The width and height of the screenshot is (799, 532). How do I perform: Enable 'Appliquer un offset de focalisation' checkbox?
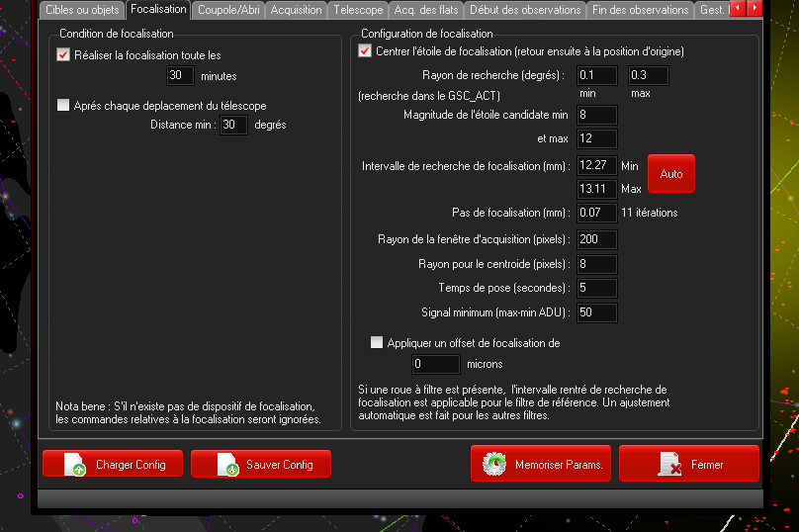click(x=377, y=343)
